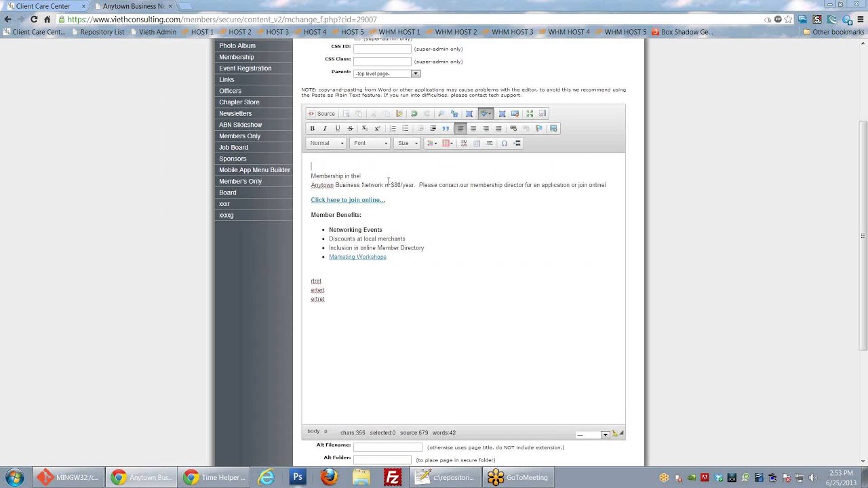The width and height of the screenshot is (868, 488).
Task: Apply underline formatting in the editor
Action: pos(338,128)
